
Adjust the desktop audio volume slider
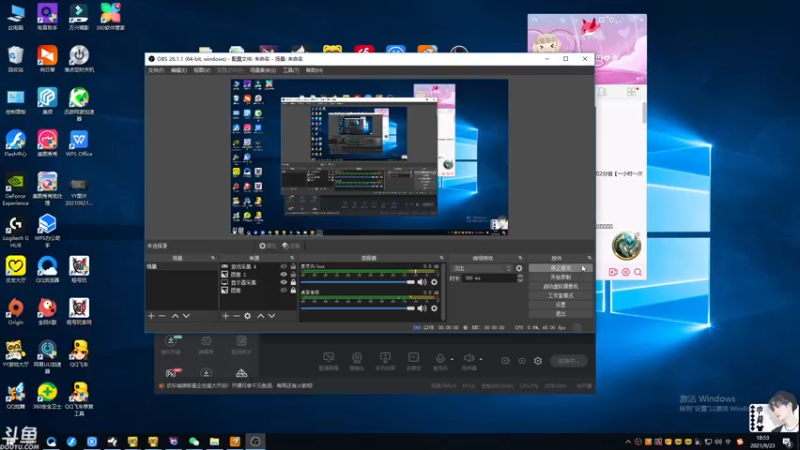(x=358, y=308)
